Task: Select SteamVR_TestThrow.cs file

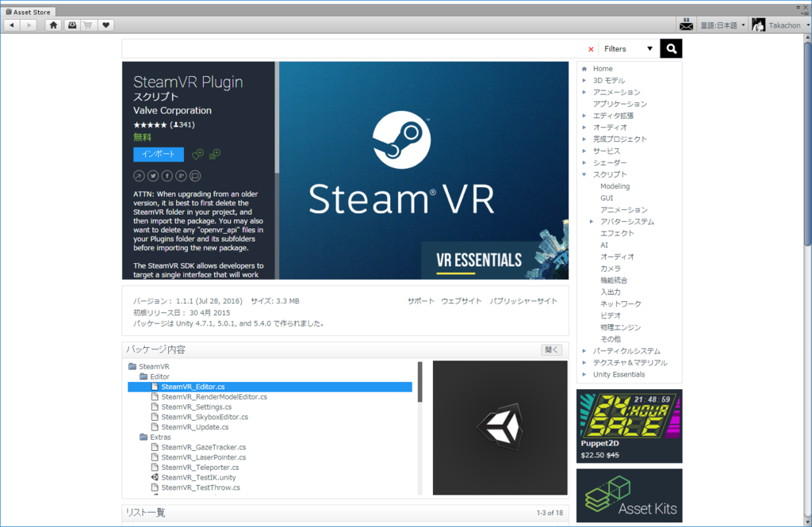Action: (201, 487)
